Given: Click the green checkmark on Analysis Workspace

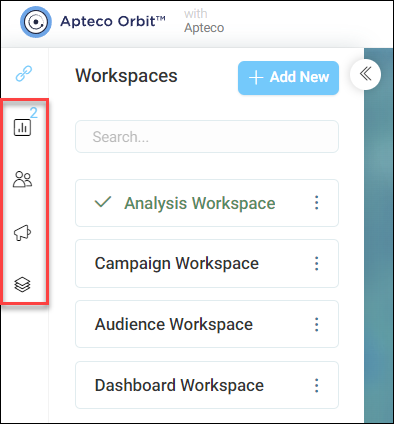Looking at the screenshot, I should 103,202.
